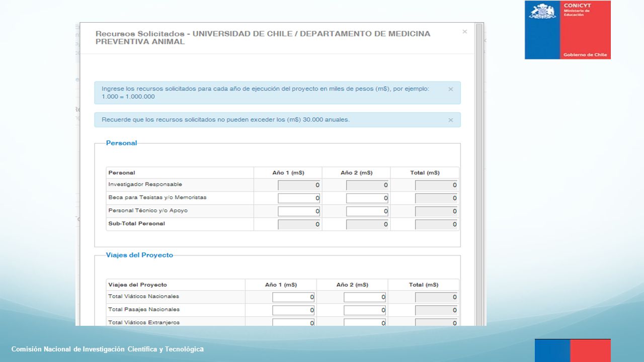Click 'Año 1 (m$)' header in Viajes table

pos(281,285)
